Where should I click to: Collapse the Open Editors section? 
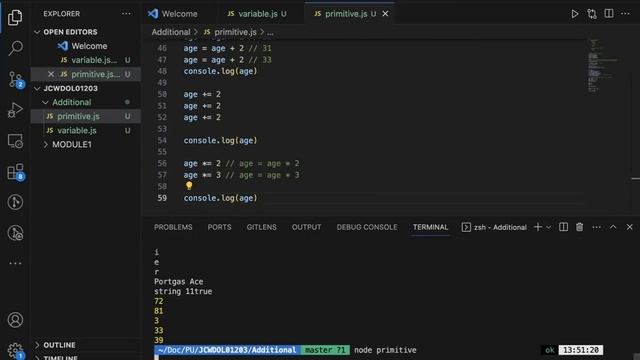tap(37, 32)
